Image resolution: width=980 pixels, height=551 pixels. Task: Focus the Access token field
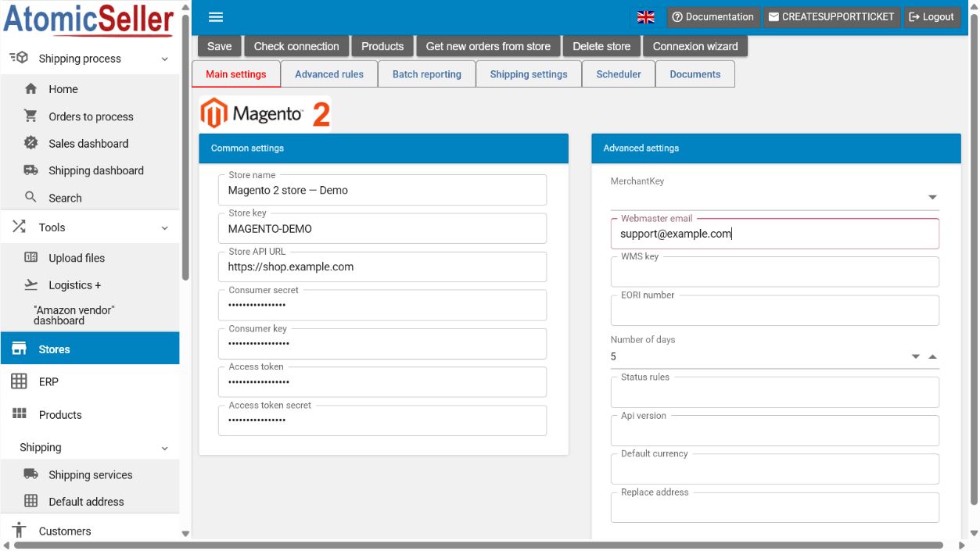pos(382,381)
